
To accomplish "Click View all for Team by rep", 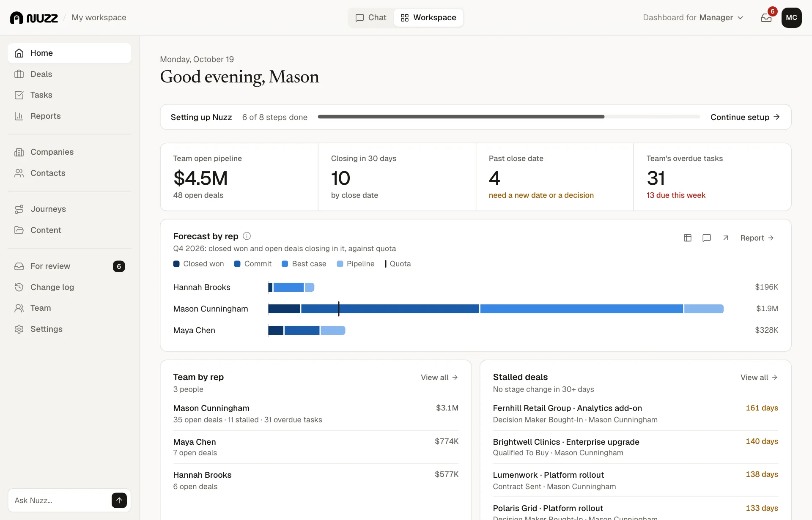I will pos(439,378).
